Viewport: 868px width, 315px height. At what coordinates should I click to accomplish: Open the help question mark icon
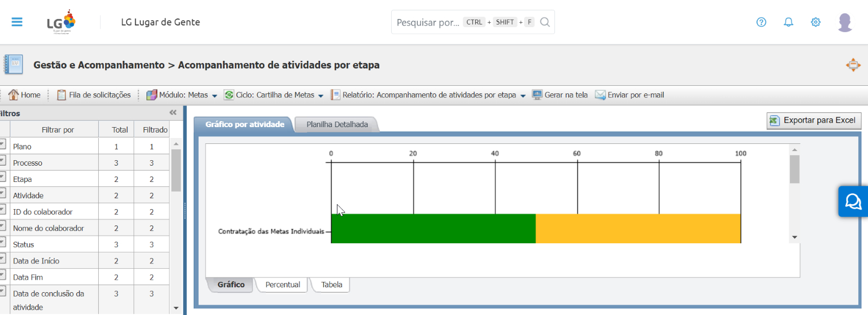pos(761,22)
